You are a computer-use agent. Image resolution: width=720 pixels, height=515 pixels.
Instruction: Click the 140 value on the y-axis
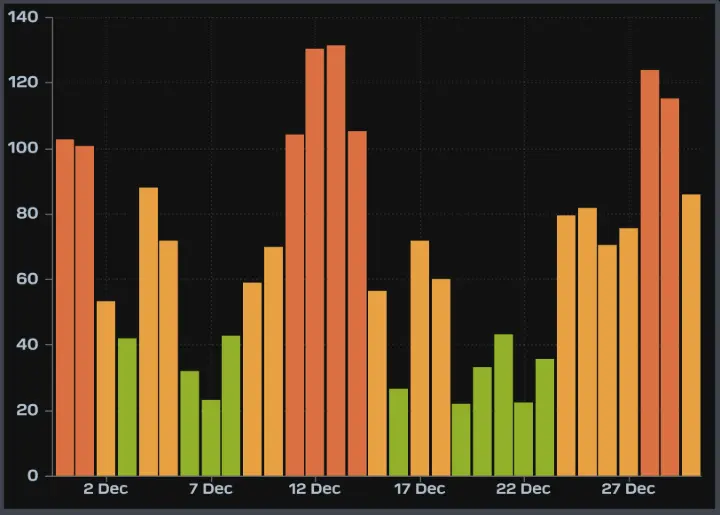[23, 17]
